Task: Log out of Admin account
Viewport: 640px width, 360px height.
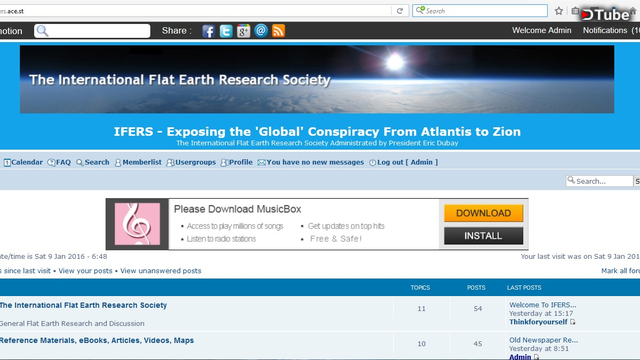Action: point(403,162)
